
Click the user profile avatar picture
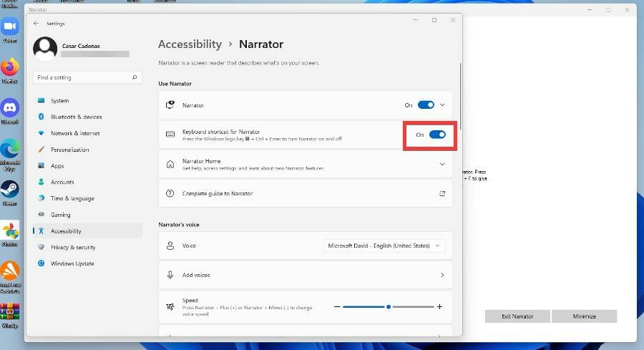45,49
